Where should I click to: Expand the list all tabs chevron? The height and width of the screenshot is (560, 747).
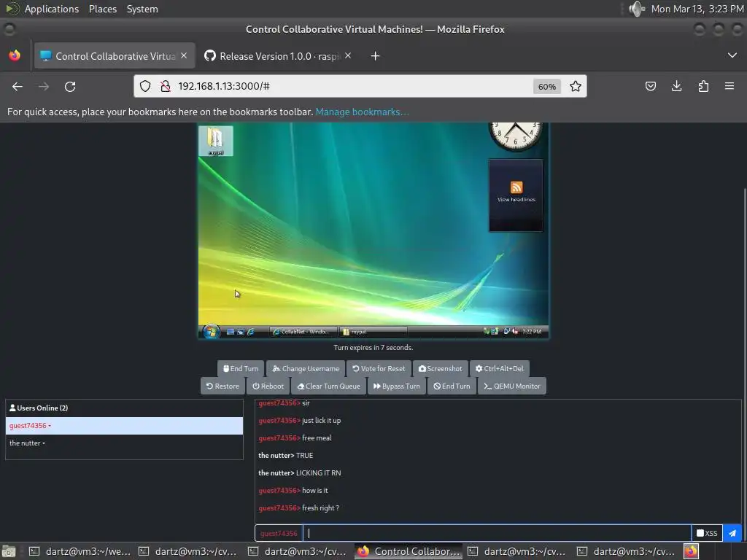tap(732, 55)
